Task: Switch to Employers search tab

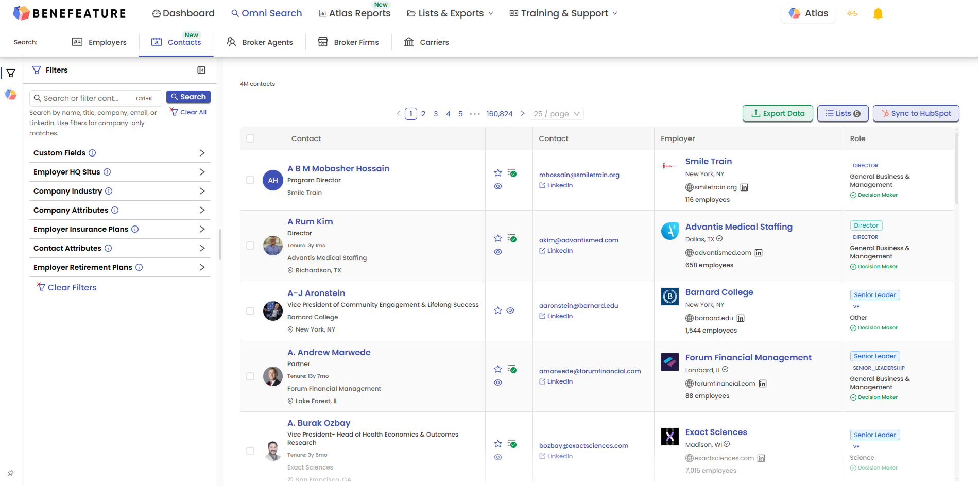Action: click(99, 42)
